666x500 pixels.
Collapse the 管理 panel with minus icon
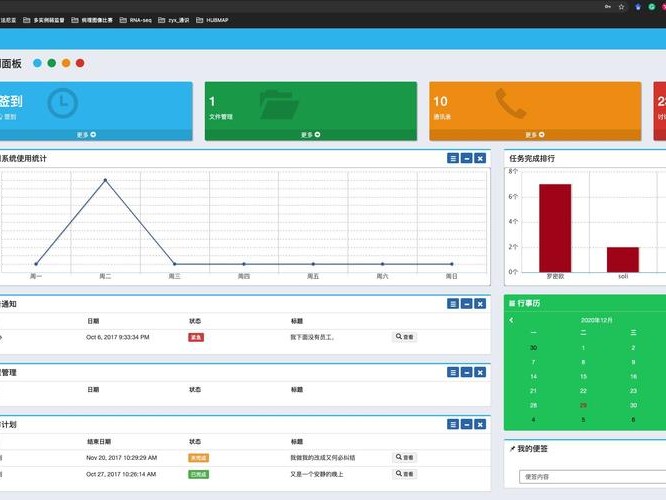[x=466, y=373]
